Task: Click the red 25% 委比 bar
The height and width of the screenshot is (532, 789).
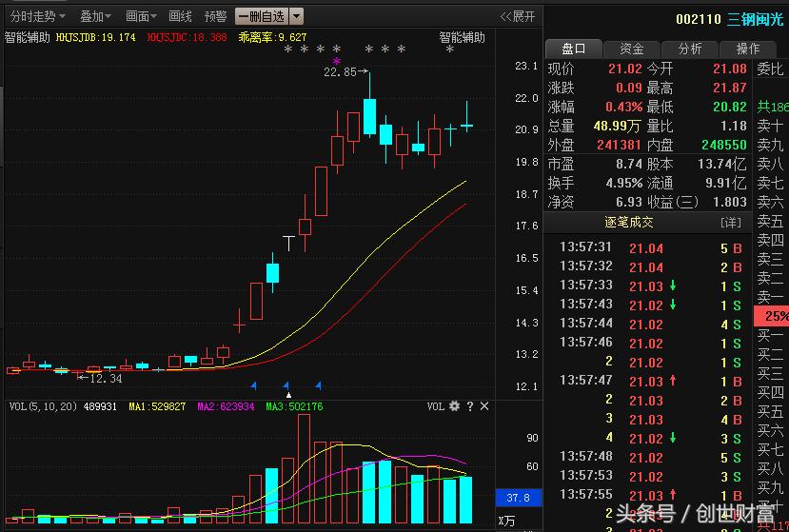Action: click(771, 316)
